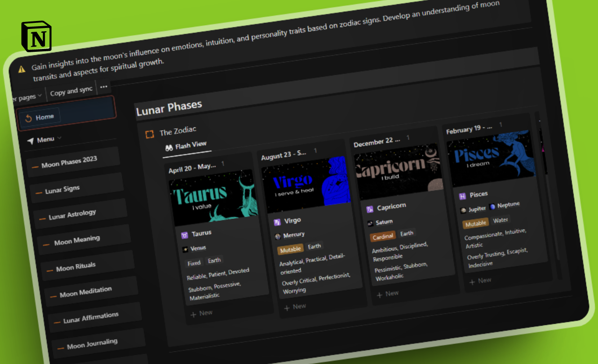This screenshot has height=364, width=598.
Task: Click the Earth tag on Virgo card
Action: tap(314, 246)
